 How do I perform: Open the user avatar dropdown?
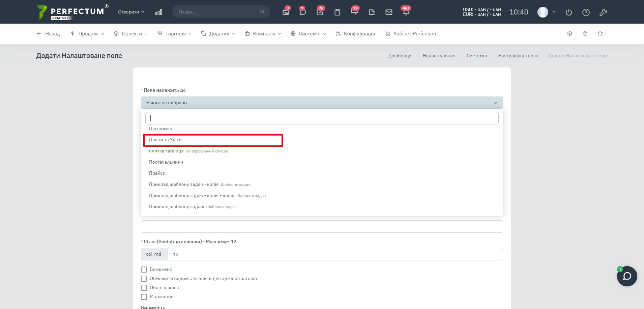point(546,12)
